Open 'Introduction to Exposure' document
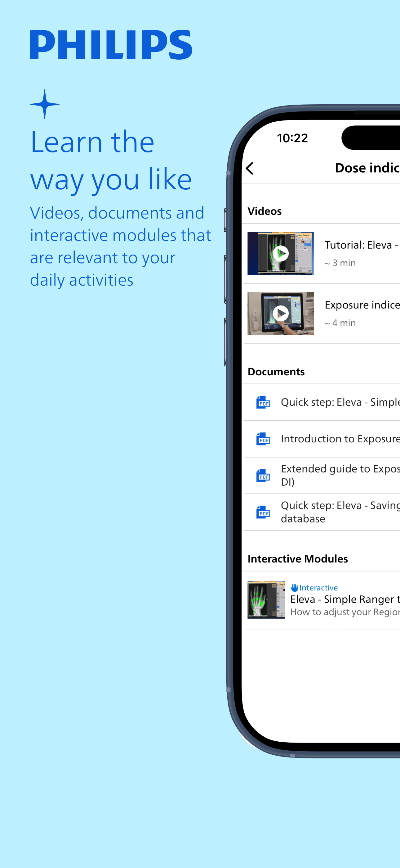The height and width of the screenshot is (868, 400). click(x=340, y=439)
